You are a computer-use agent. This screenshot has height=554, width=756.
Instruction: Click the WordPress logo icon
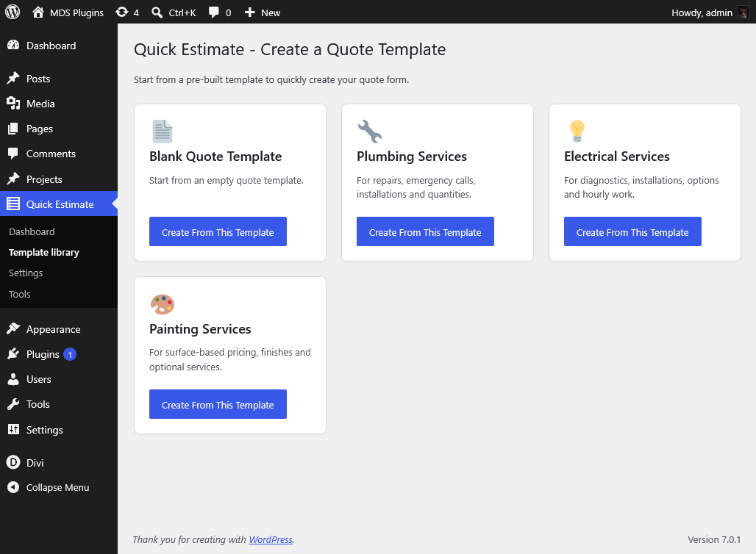(13, 12)
